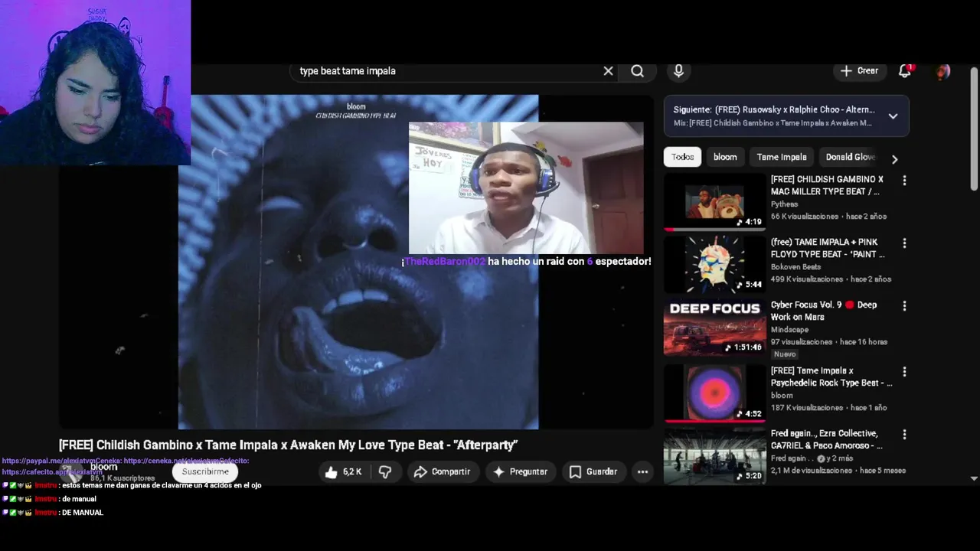Image resolution: width=980 pixels, height=551 pixels.
Task: Open more actions ellipsis under the video
Action: click(643, 472)
